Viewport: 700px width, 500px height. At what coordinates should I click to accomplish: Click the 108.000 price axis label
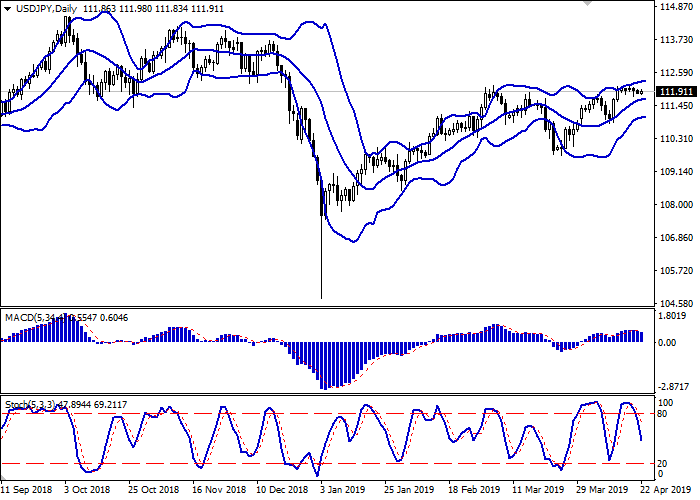click(x=675, y=205)
